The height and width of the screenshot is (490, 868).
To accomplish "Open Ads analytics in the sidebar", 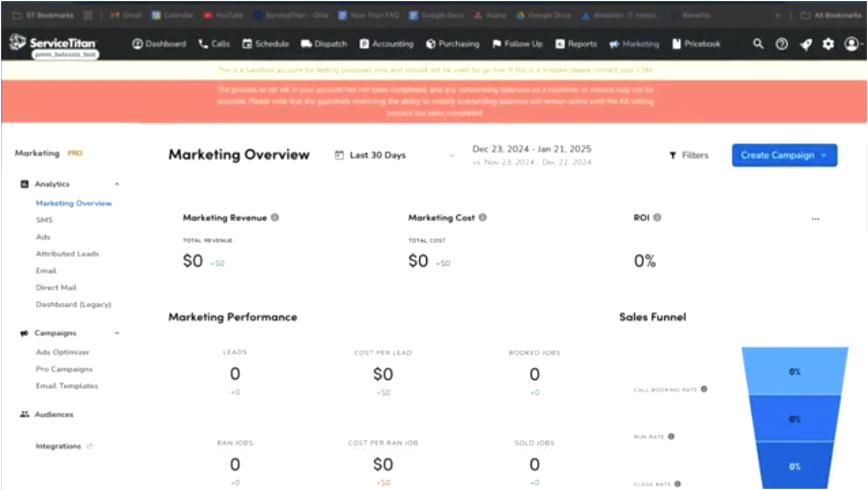I will pos(43,237).
